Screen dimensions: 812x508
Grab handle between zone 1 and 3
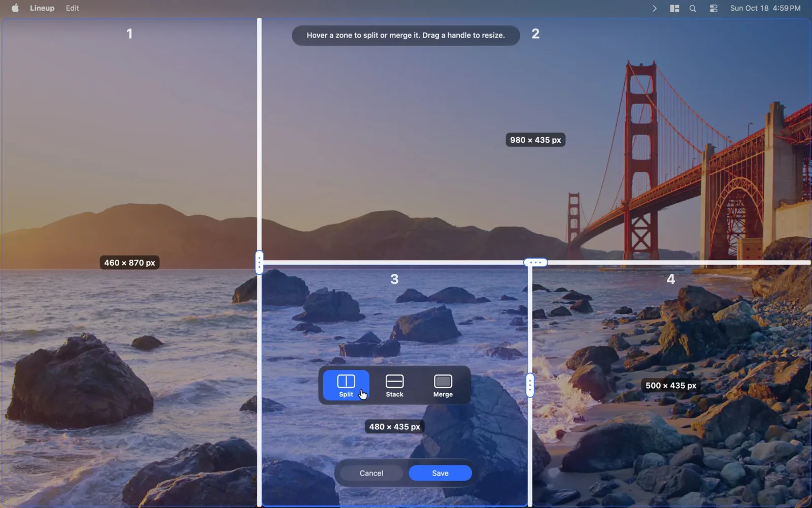point(259,263)
